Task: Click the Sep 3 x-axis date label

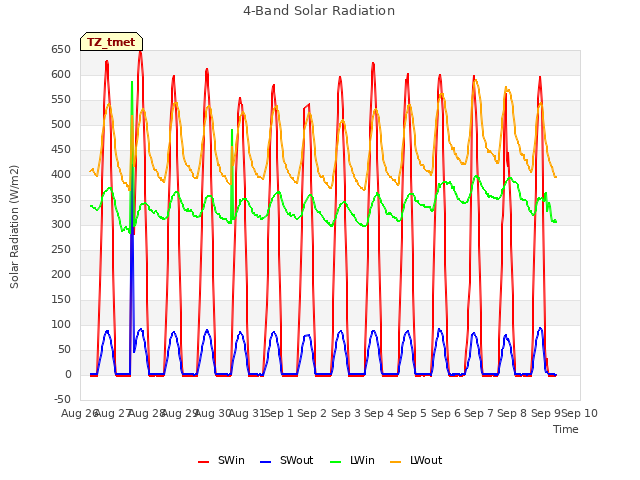Action: 346,413
